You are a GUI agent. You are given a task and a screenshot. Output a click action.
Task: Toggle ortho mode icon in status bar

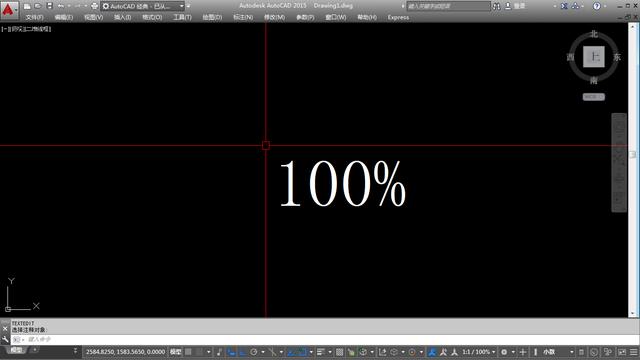click(x=242, y=352)
